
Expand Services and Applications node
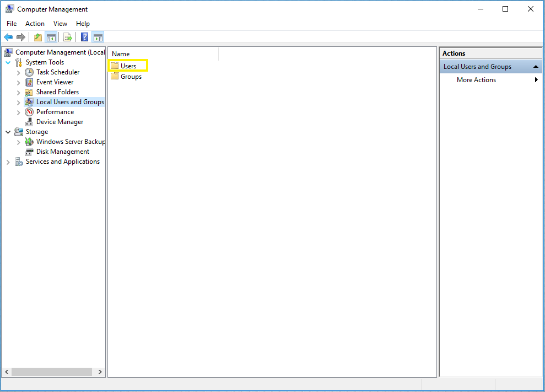(x=8, y=162)
